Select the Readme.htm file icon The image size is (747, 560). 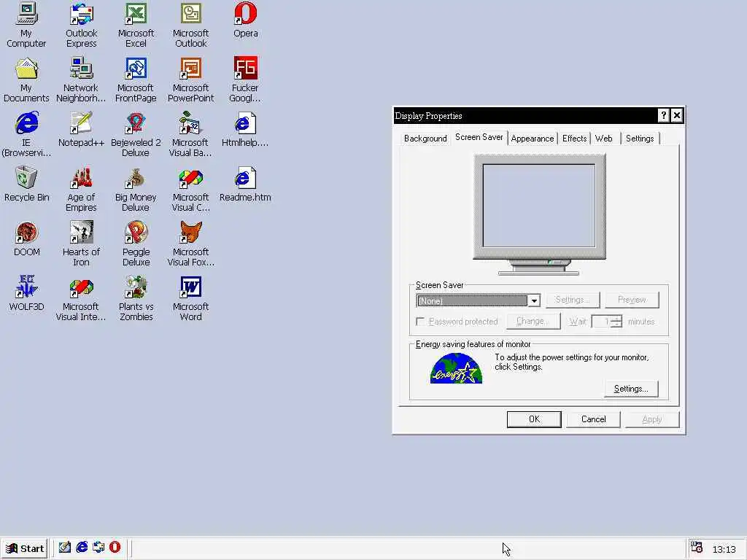[245, 184]
